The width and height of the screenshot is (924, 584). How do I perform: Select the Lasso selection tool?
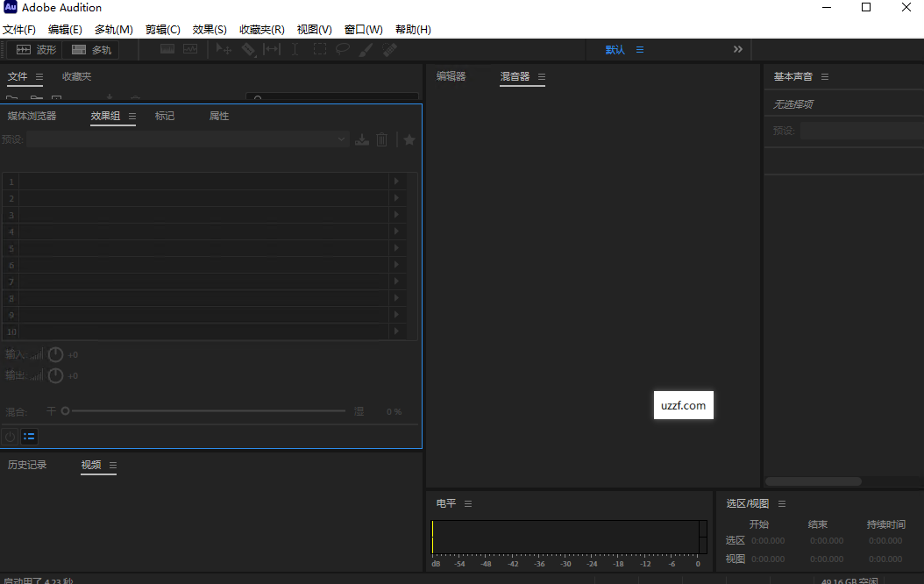click(341, 50)
